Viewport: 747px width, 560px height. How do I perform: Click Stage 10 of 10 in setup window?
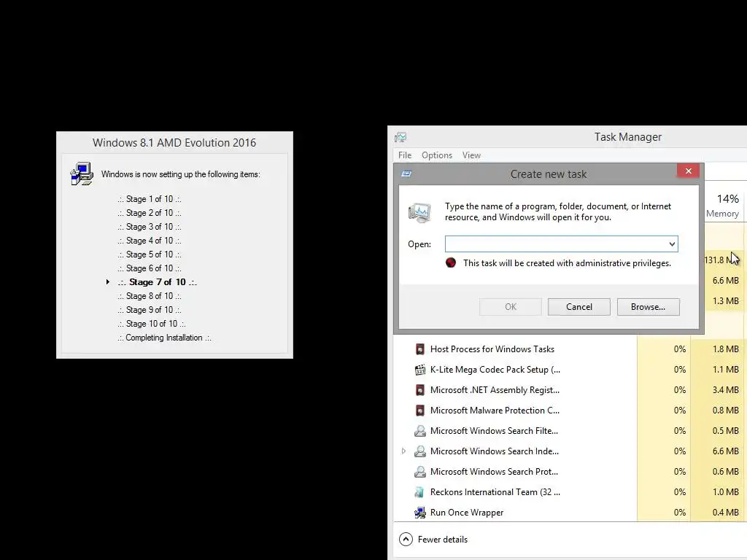(152, 324)
